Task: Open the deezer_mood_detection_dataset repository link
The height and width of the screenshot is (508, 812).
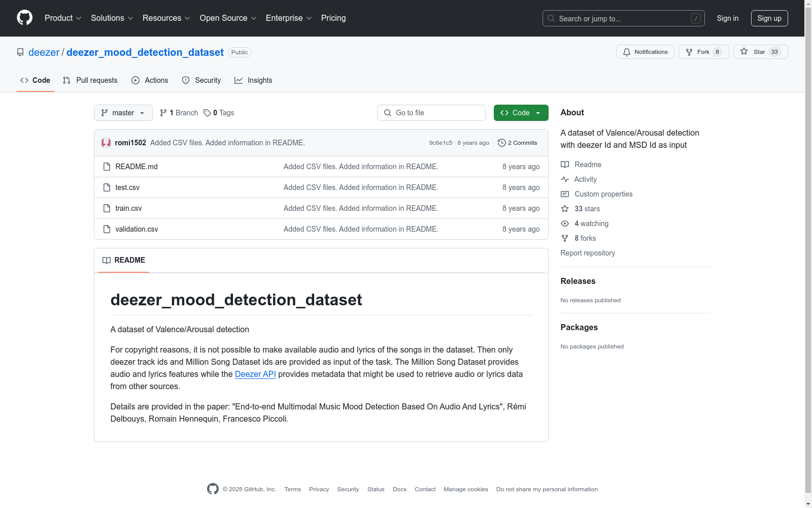Action: pos(145,52)
